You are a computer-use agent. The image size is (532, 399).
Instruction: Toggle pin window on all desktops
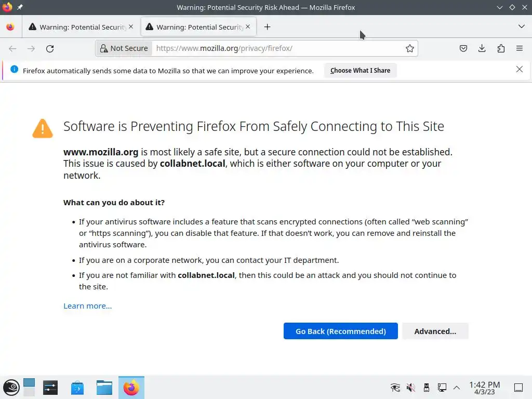(x=20, y=7)
